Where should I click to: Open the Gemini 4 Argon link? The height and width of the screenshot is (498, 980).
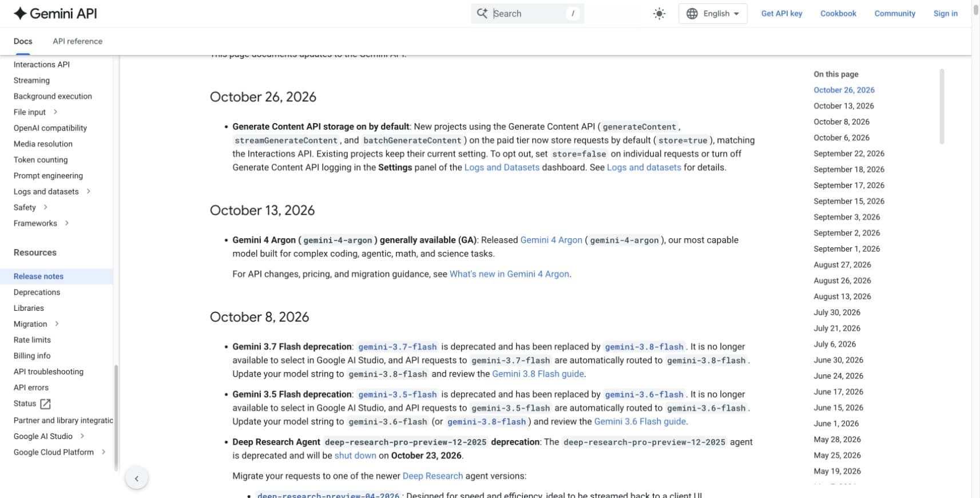(551, 240)
